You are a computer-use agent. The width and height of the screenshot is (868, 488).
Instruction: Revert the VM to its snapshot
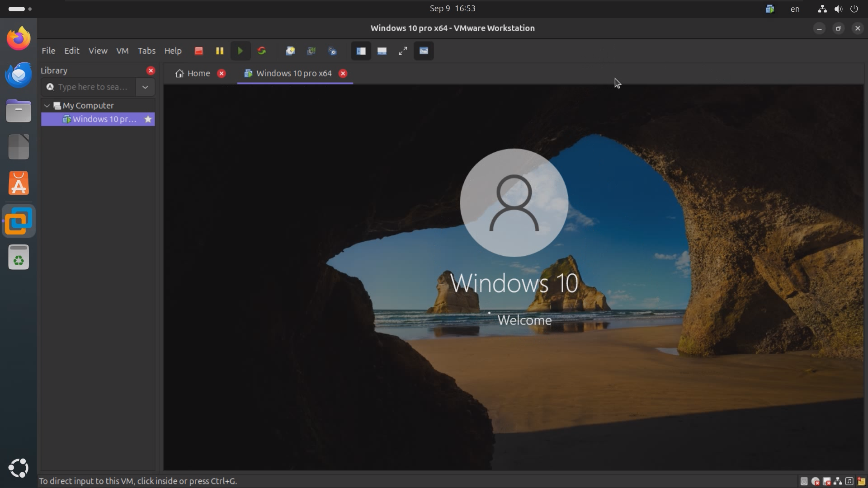[311, 51]
